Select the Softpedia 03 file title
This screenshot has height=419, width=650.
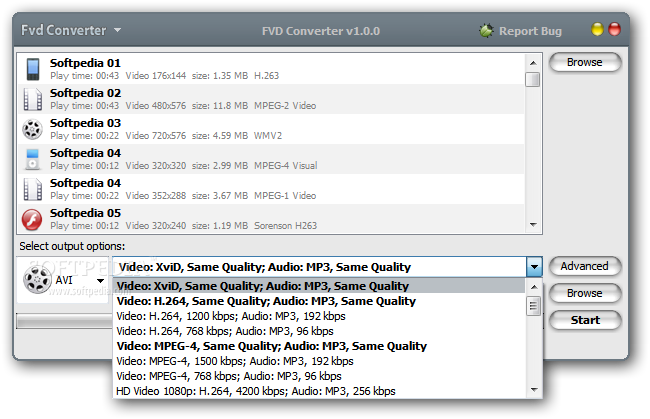pos(85,123)
